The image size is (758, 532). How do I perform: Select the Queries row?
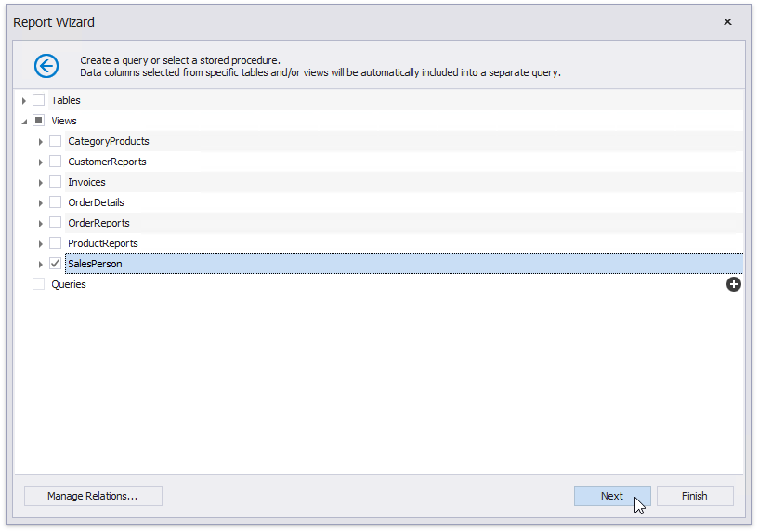[69, 284]
